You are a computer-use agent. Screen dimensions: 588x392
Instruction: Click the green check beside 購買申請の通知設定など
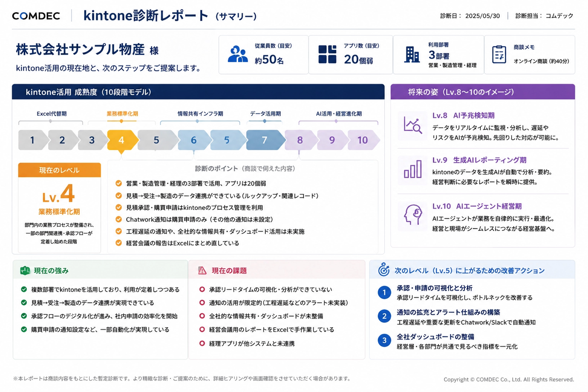pos(24,329)
